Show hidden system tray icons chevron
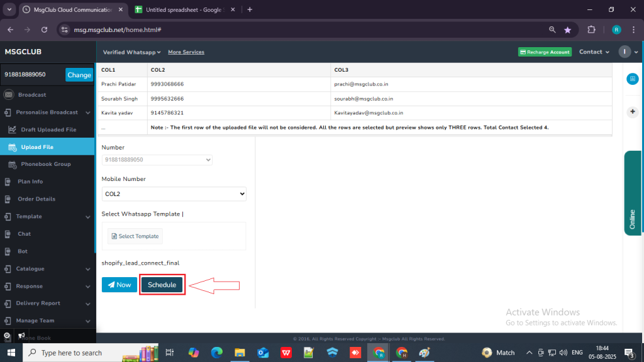Screen dimensions: 644x362 [x=529, y=353]
